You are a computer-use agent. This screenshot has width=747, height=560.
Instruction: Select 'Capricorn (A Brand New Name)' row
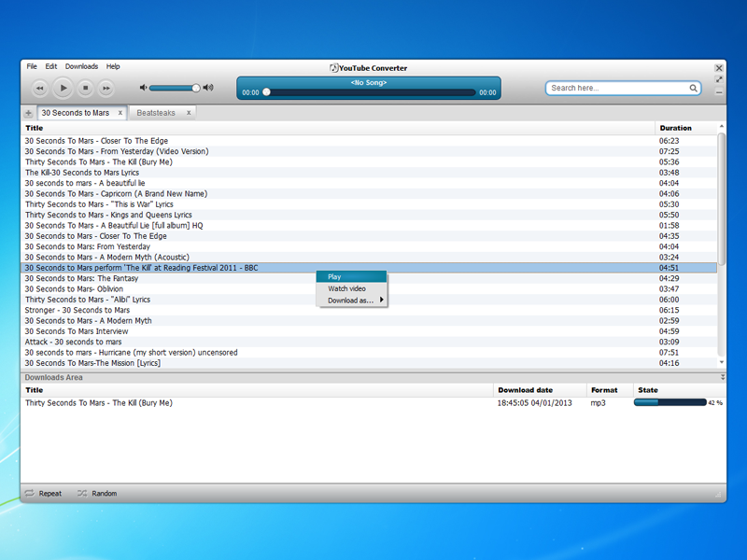click(x=369, y=194)
